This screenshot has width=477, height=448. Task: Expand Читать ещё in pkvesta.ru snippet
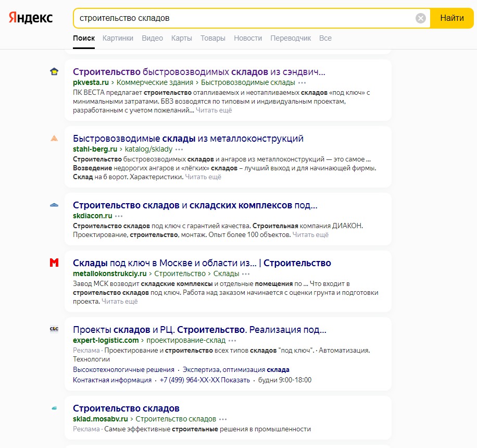tap(214, 110)
